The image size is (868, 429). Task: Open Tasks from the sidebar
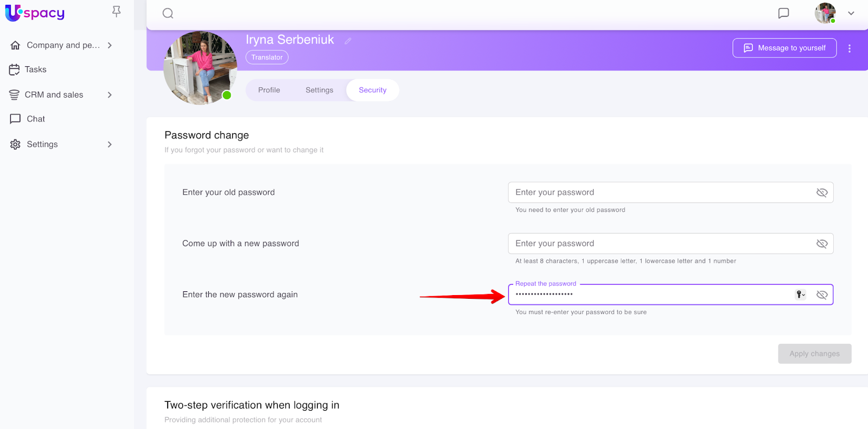coord(35,69)
